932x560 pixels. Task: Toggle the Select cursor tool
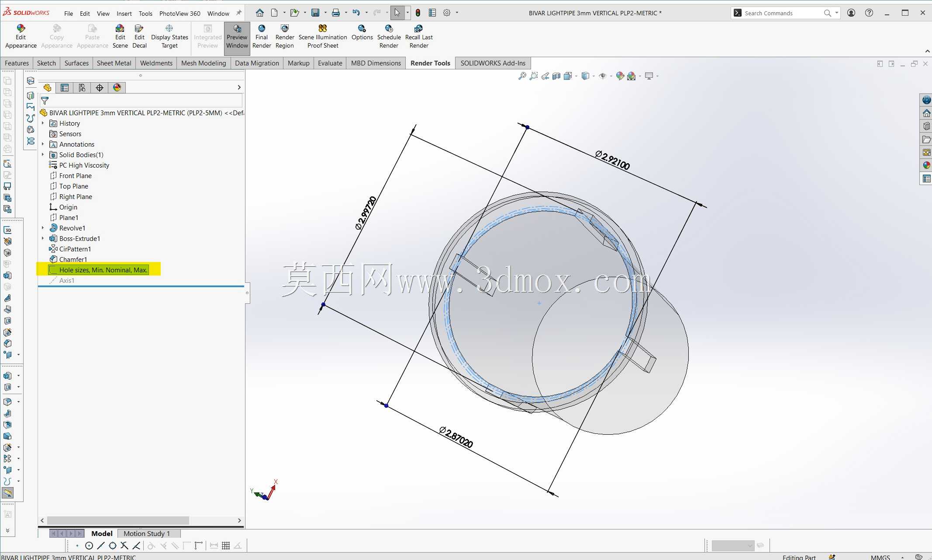[x=397, y=13]
